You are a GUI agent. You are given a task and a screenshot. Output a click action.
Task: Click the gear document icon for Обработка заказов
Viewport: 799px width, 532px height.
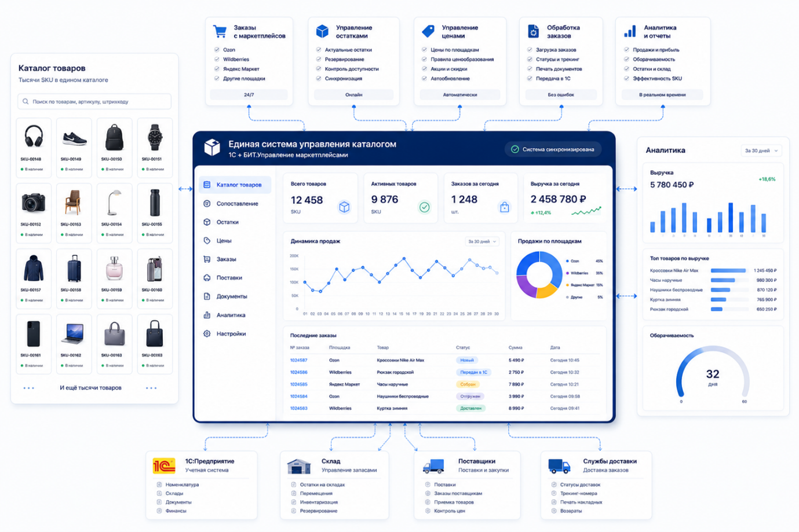click(x=533, y=31)
